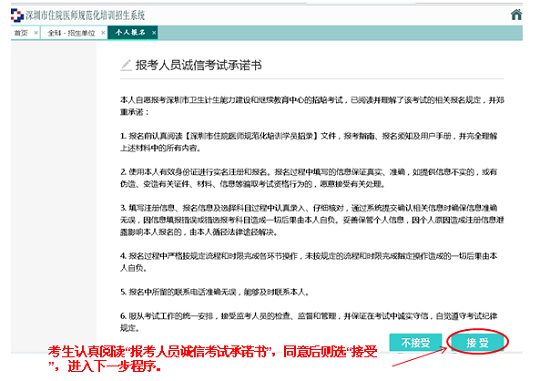Click commitment item 1 about 报名前认真阅读
The width and height of the screenshot is (550, 381).
click(x=309, y=142)
